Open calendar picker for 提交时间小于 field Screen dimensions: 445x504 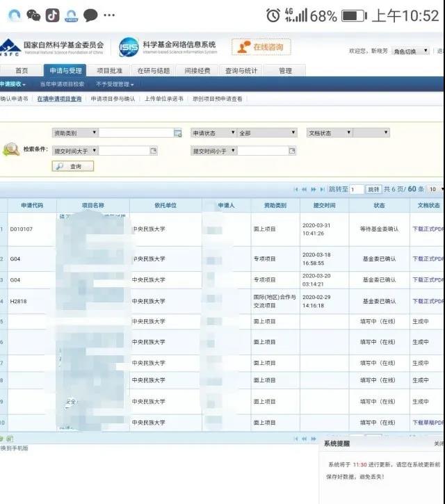292,150
